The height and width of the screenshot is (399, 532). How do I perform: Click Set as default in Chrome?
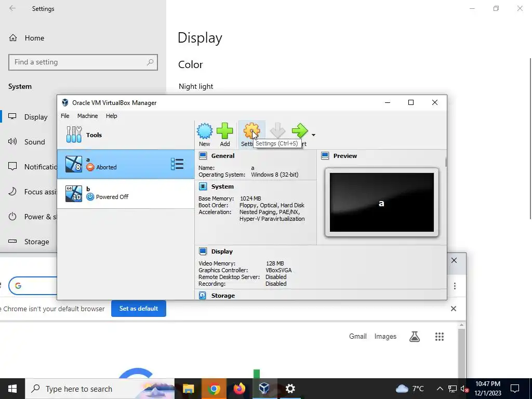(x=138, y=309)
